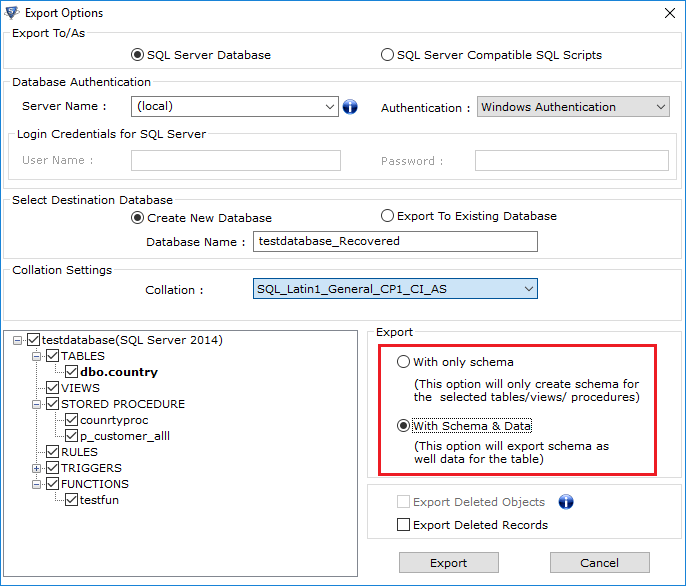686x586 pixels.
Task: Uncheck the counrtyproc checkbox
Action: point(72,420)
